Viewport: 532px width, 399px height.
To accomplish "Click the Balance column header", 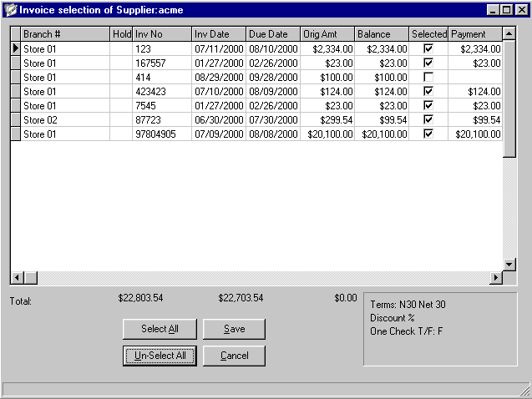I will [381, 34].
